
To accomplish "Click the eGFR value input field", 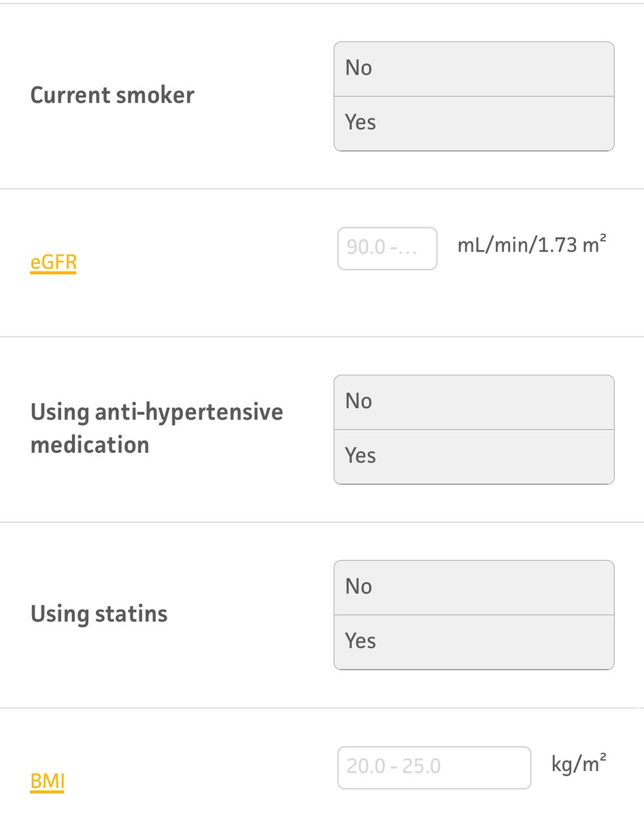I will pyautogui.click(x=387, y=248).
